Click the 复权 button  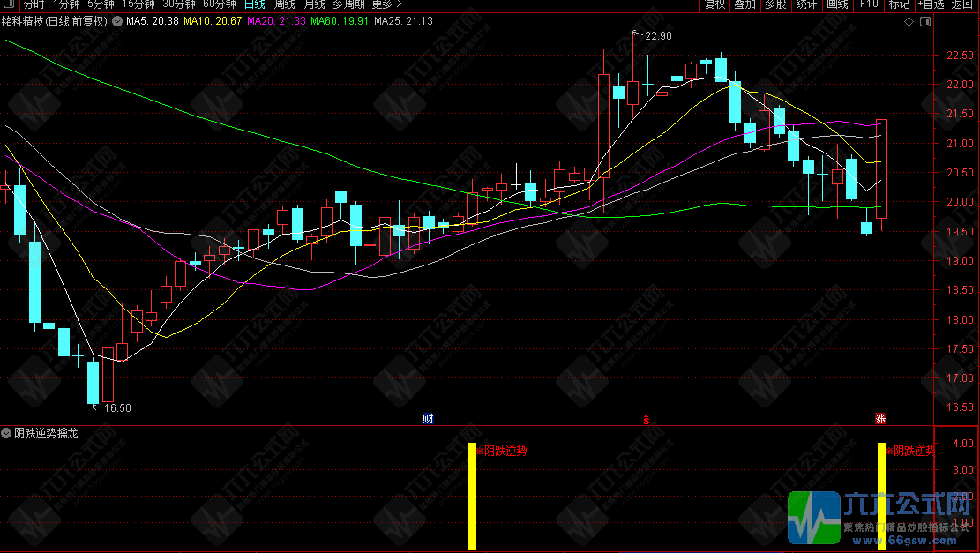pos(715,4)
